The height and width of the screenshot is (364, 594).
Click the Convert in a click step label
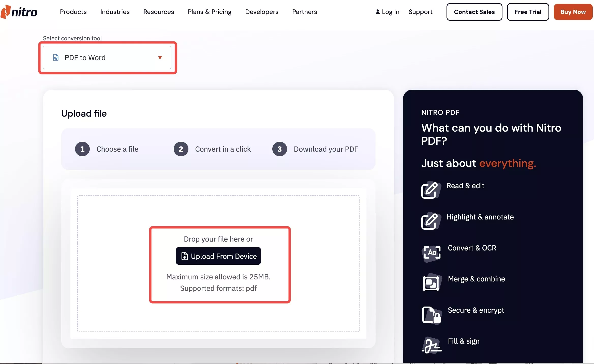click(x=223, y=149)
